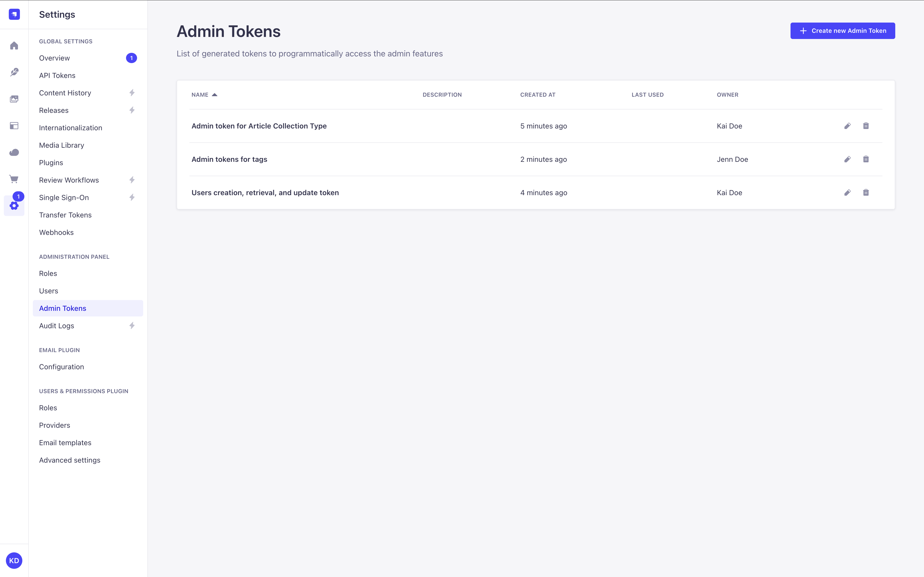Click the Create new Admin Token button

click(x=842, y=31)
